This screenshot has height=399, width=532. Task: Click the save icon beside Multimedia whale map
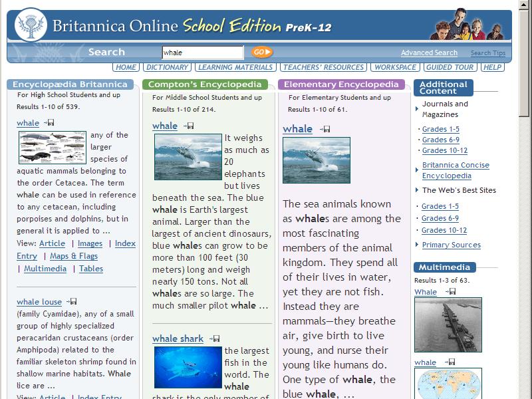pos(450,362)
